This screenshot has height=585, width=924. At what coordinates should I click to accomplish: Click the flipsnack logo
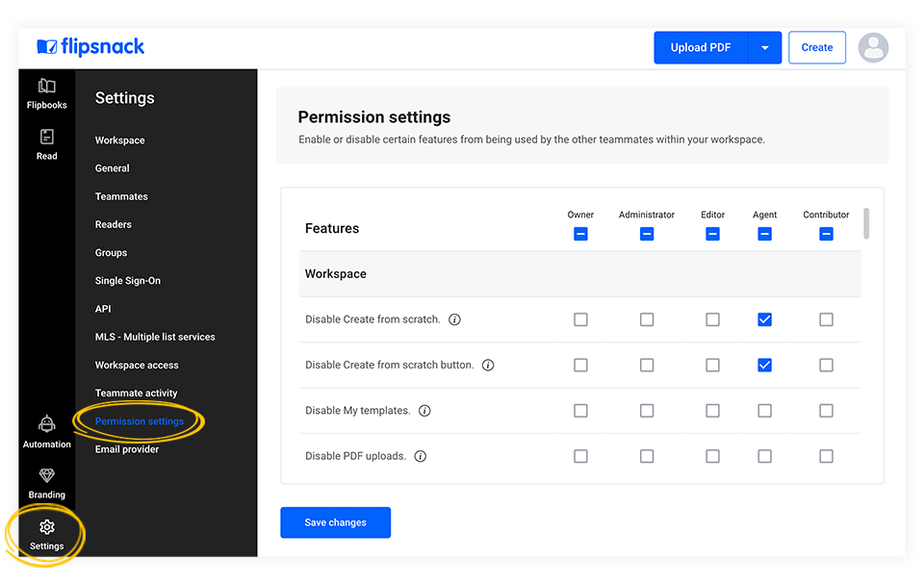click(90, 46)
